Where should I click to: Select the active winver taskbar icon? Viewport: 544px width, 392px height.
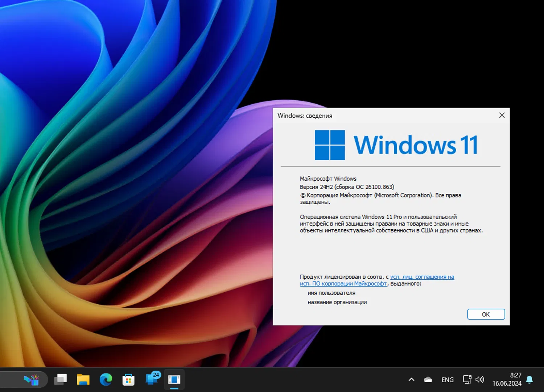tap(174, 379)
